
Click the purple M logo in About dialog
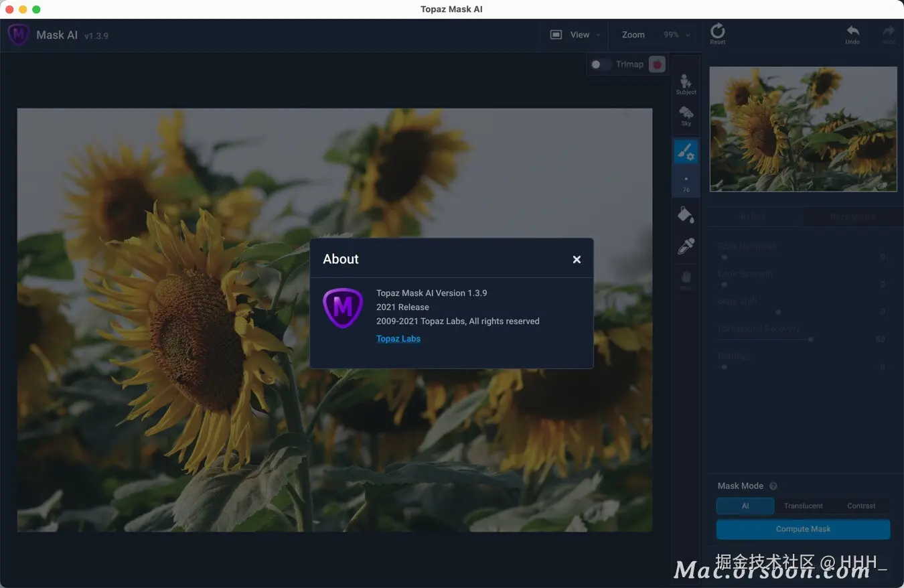tap(343, 307)
